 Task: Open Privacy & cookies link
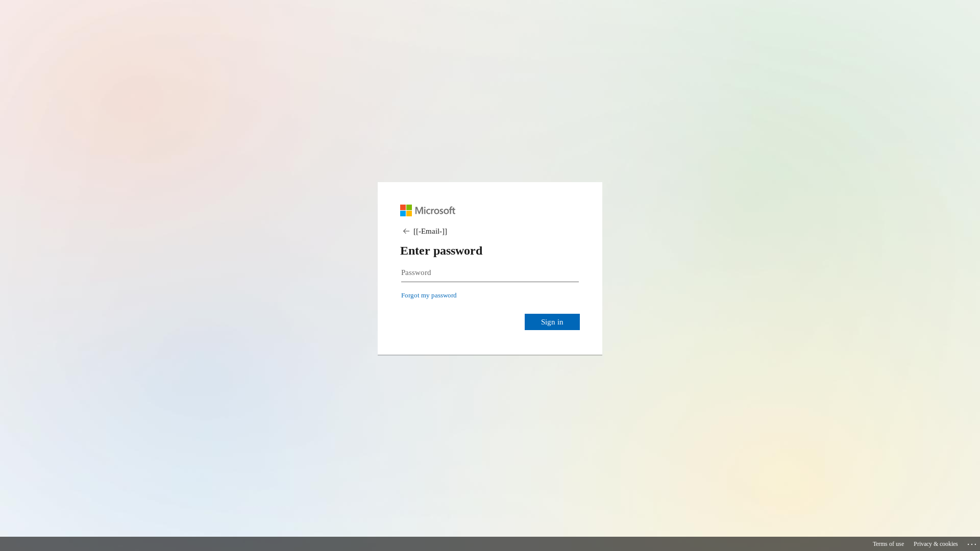[936, 544]
